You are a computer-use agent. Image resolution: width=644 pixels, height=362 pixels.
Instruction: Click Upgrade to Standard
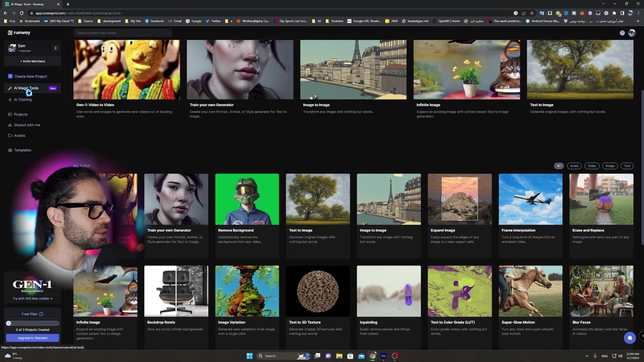coord(33,338)
